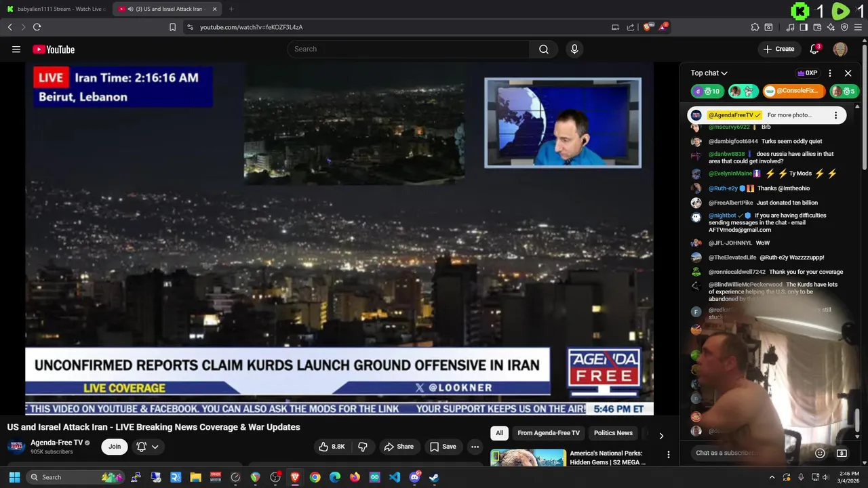
Task: Open File Explorer from taskbar
Action: coord(195,477)
